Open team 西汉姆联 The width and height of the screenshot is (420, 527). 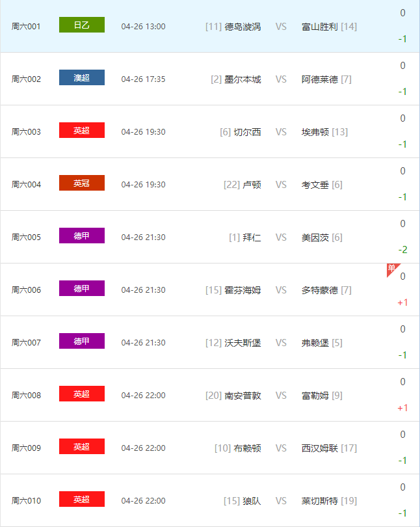[x=320, y=448]
